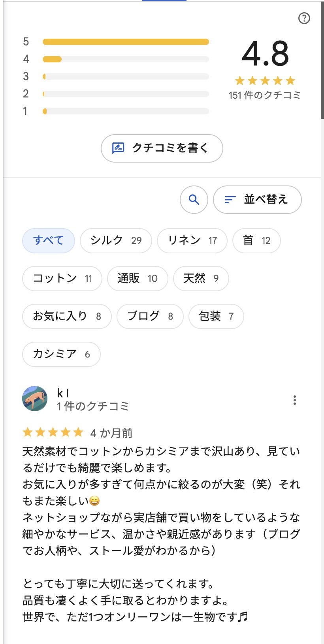This screenshot has width=324, height=644.
Task: Click reviewer name kI
Action: click(x=63, y=393)
